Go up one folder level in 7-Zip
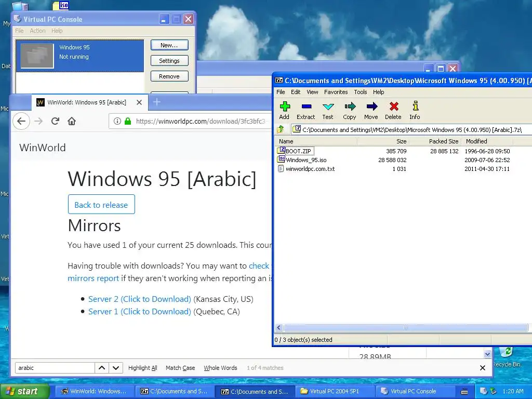The height and width of the screenshot is (399, 532). coord(280,129)
